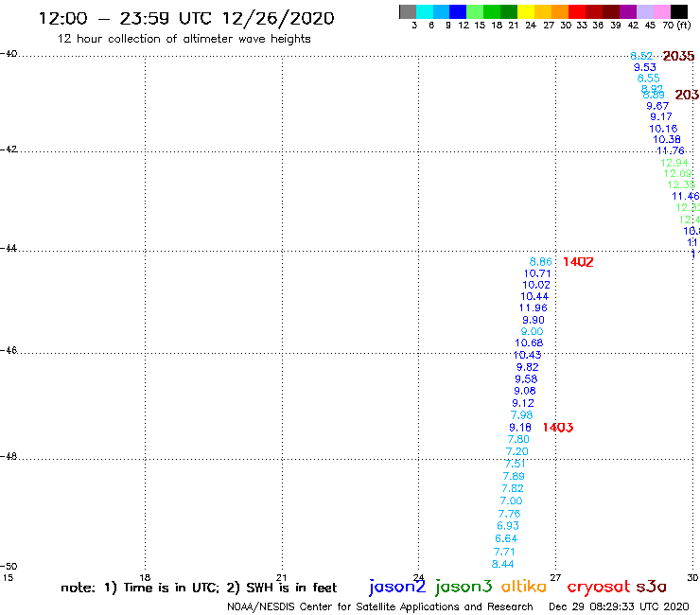Click the 7.71 wave height value
Screen dimensions: 700x615
[504, 552]
